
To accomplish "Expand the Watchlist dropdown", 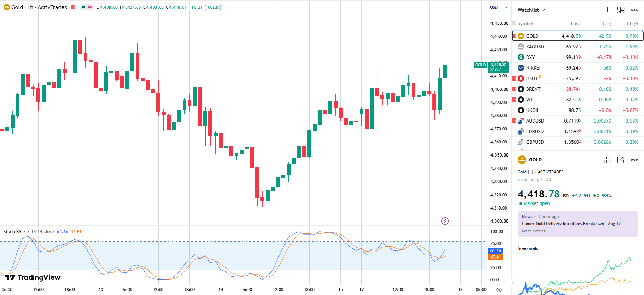I will click(531, 10).
